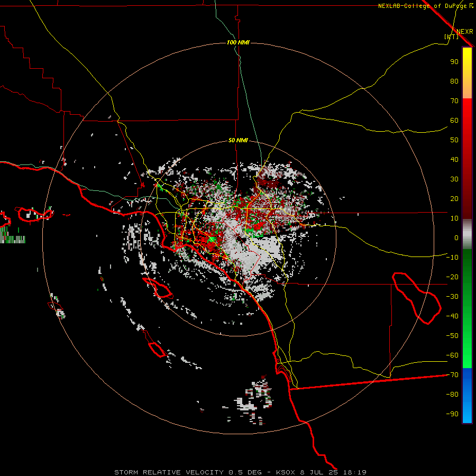
Task: Select the -70 scale label
Action: 452,375
